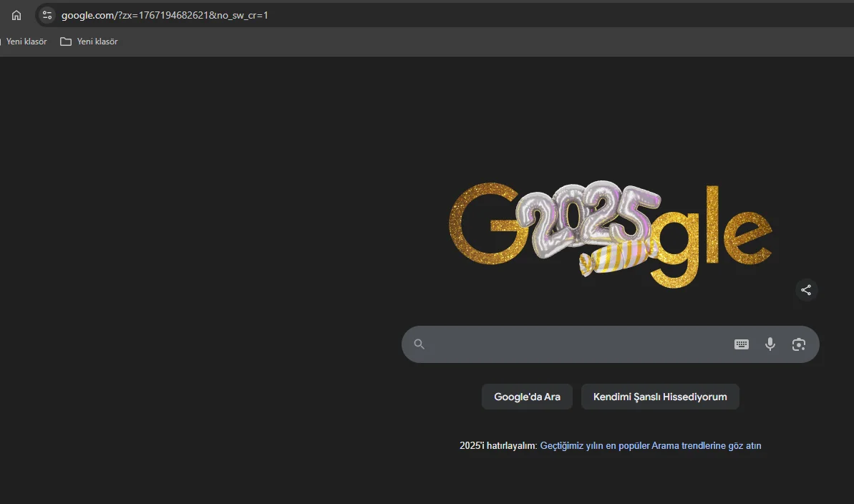854x504 pixels.
Task: Click the browser Home icon
Action: click(x=16, y=15)
